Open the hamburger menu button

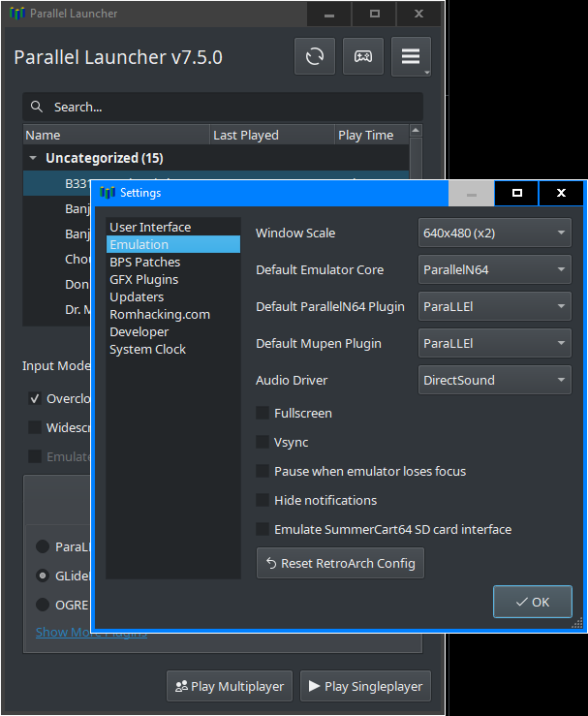pyautogui.click(x=411, y=57)
